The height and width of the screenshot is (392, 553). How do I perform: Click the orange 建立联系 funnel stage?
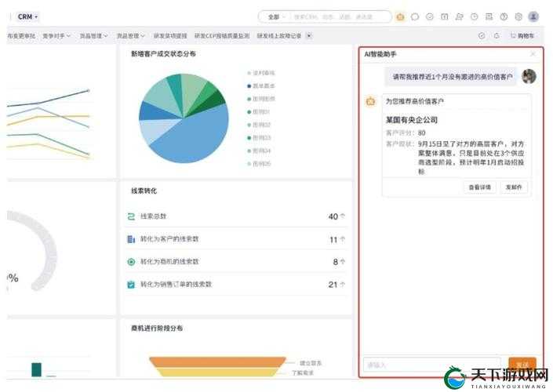pyautogui.click(x=217, y=362)
